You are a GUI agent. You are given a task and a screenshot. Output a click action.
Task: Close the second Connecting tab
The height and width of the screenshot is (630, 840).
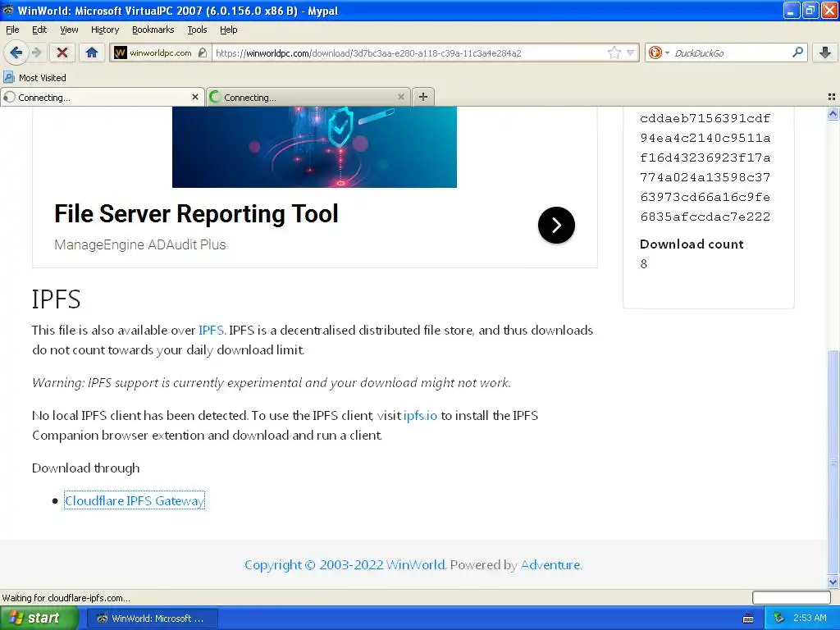[x=400, y=97]
